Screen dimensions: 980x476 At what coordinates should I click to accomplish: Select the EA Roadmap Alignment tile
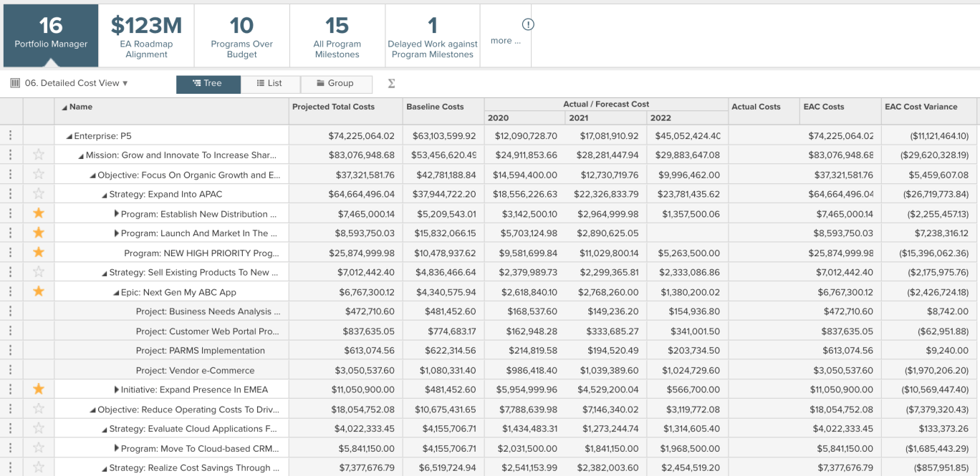click(x=147, y=35)
